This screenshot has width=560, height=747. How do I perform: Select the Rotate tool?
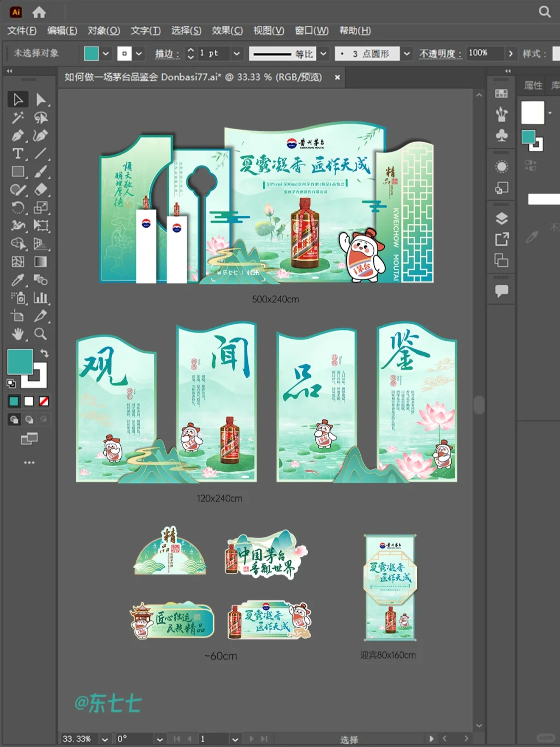tap(18, 208)
